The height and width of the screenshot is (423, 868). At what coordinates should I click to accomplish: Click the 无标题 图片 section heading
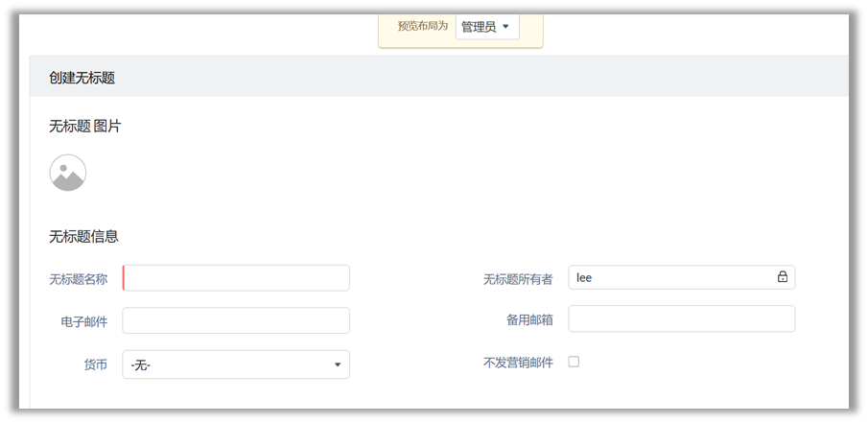(x=85, y=126)
